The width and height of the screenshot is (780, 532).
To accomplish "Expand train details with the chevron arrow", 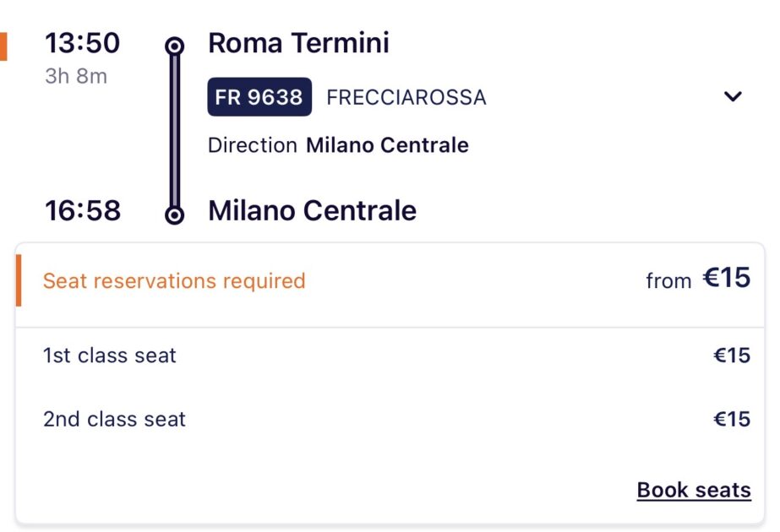I will pos(733,96).
